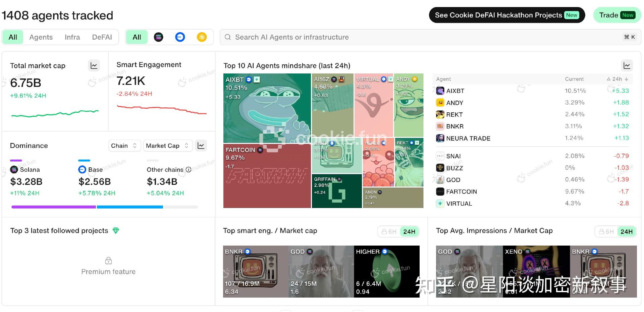The width and height of the screenshot is (644, 312).
Task: Click the Trade button
Action: (x=617, y=15)
